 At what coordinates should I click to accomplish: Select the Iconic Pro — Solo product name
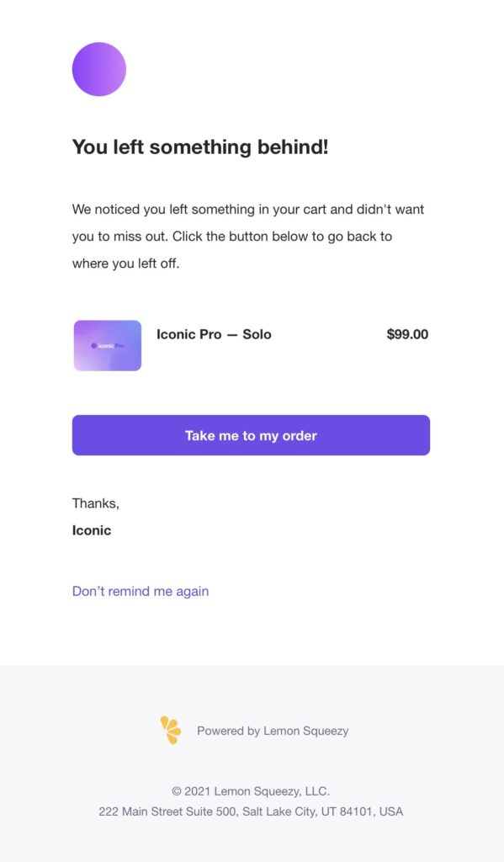click(x=214, y=334)
